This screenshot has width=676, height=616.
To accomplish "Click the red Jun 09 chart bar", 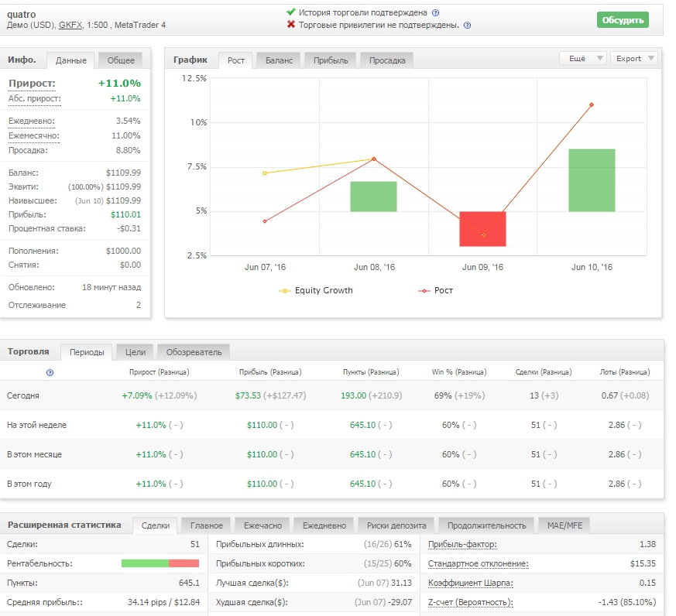I will [482, 229].
